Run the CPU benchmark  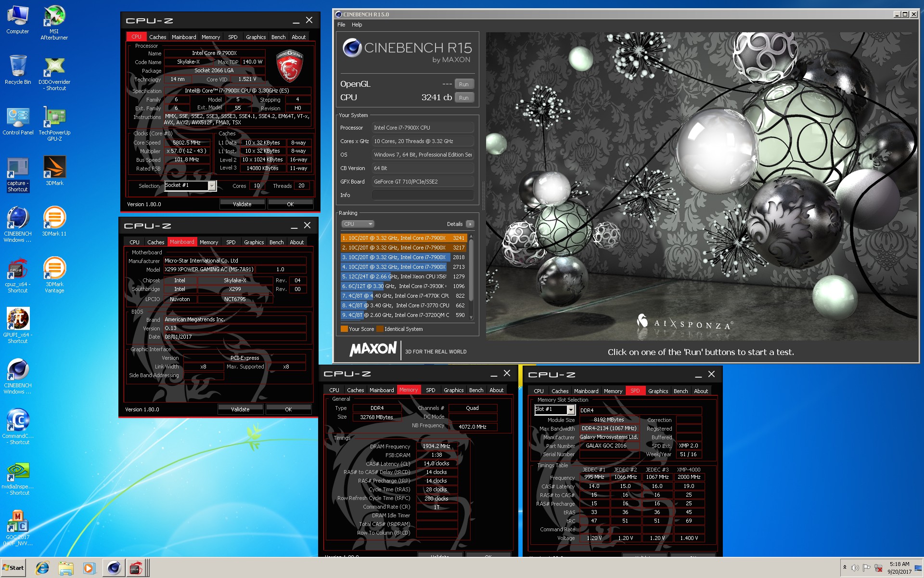[463, 98]
